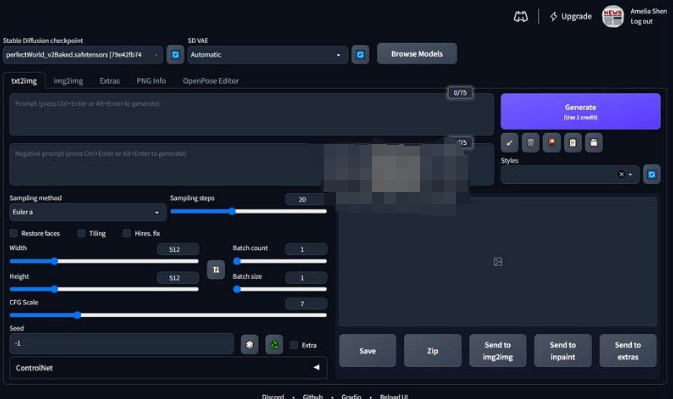
Task: Refresh the Styles list
Action: (652, 174)
